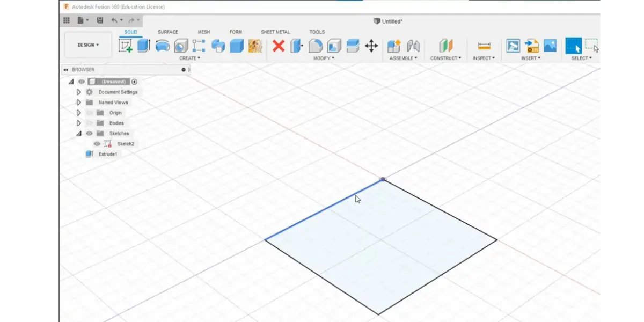
Task: Expand the Named Views node
Action: (79, 102)
